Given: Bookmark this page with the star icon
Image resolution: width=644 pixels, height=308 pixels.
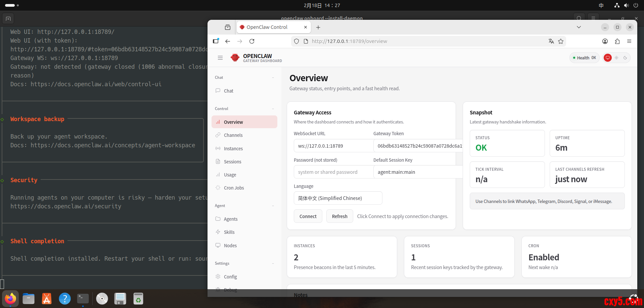Looking at the screenshot, I should tap(561, 41).
